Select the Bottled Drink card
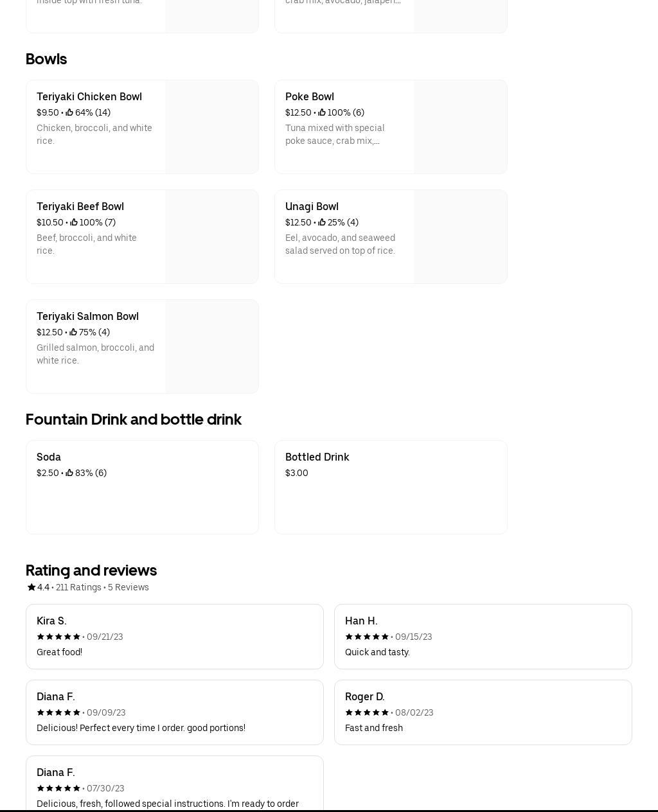658x812 pixels. point(391,487)
